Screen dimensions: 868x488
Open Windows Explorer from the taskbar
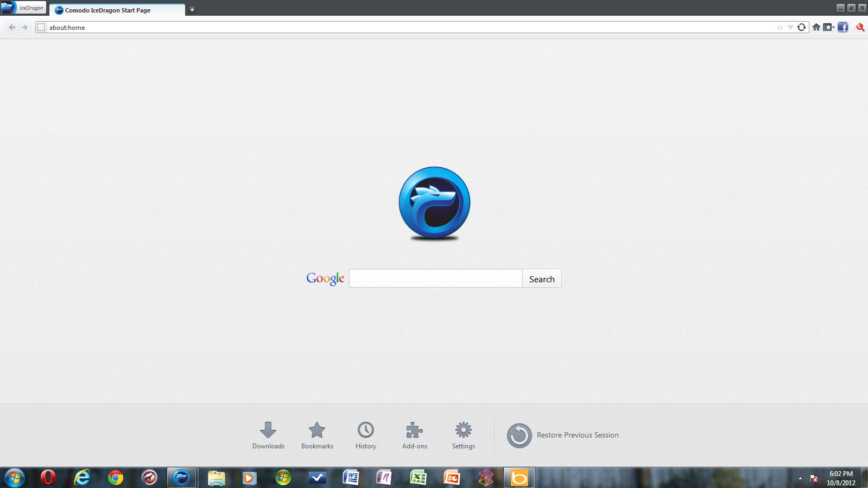tap(216, 478)
